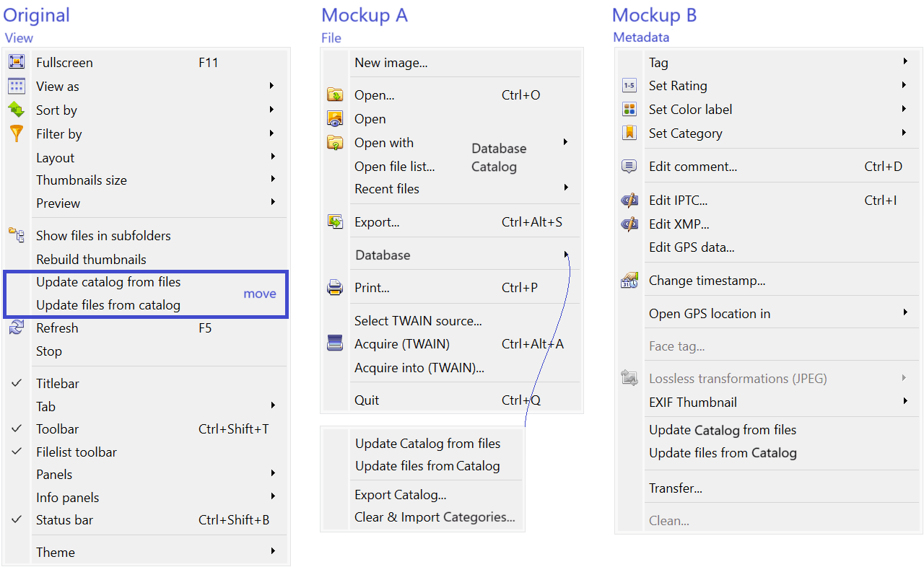The image size is (924, 567).
Task: Click the Filter by funnel icon
Action: [x=17, y=133]
